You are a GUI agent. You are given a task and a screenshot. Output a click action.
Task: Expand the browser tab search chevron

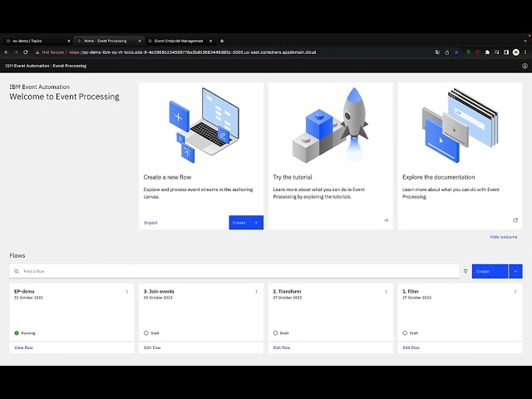pos(525,41)
